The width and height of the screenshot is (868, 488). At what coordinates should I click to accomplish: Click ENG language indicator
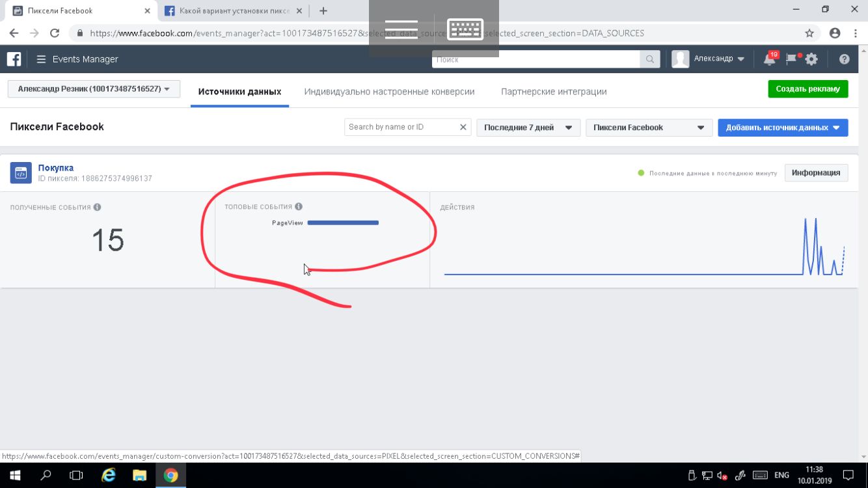(x=781, y=476)
